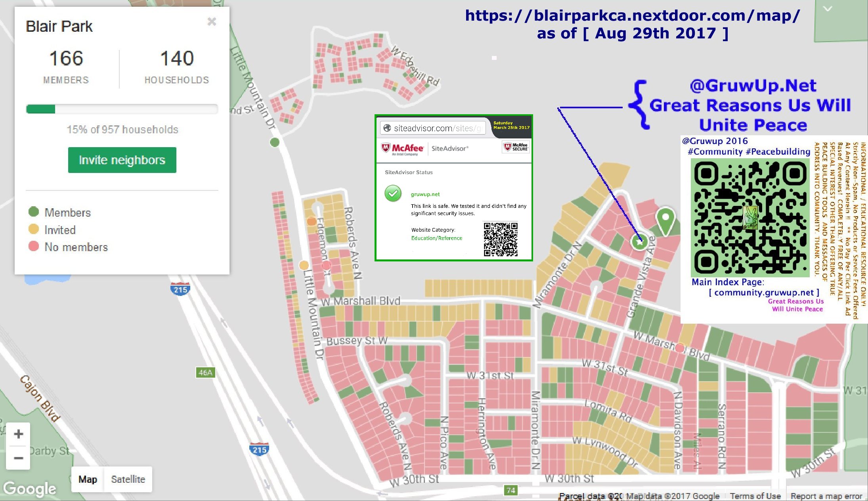This screenshot has width=868, height=501.
Task: Click the green home marker on Grande Vista Ave
Action: pos(639,241)
